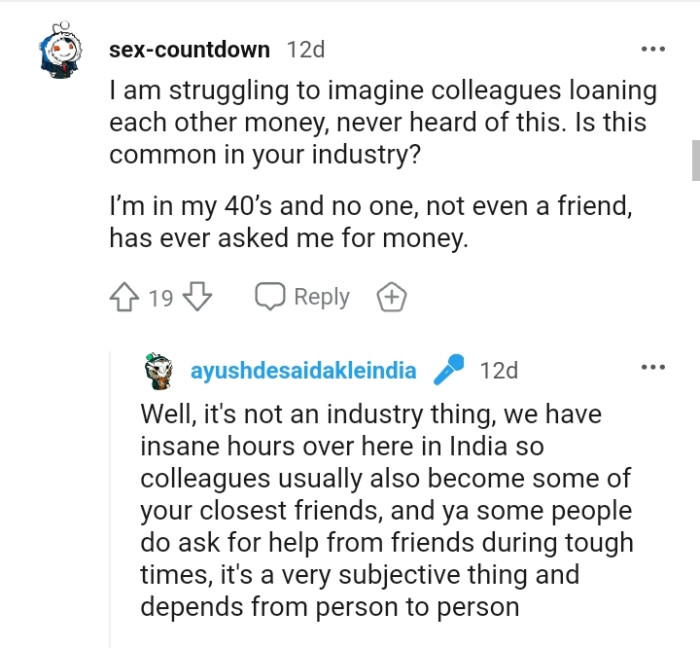The image size is (700, 648).
Task: Open ayushdesaidakleindia's avatar image
Action: click(158, 371)
